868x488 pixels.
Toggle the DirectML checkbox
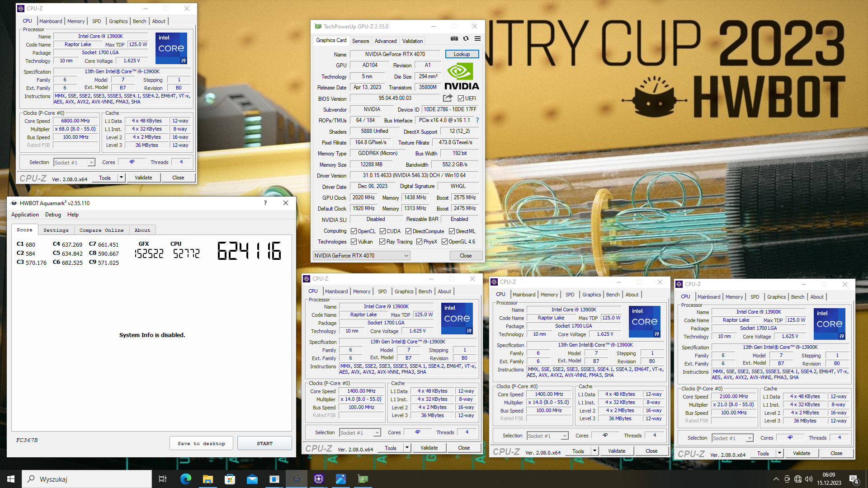click(452, 231)
